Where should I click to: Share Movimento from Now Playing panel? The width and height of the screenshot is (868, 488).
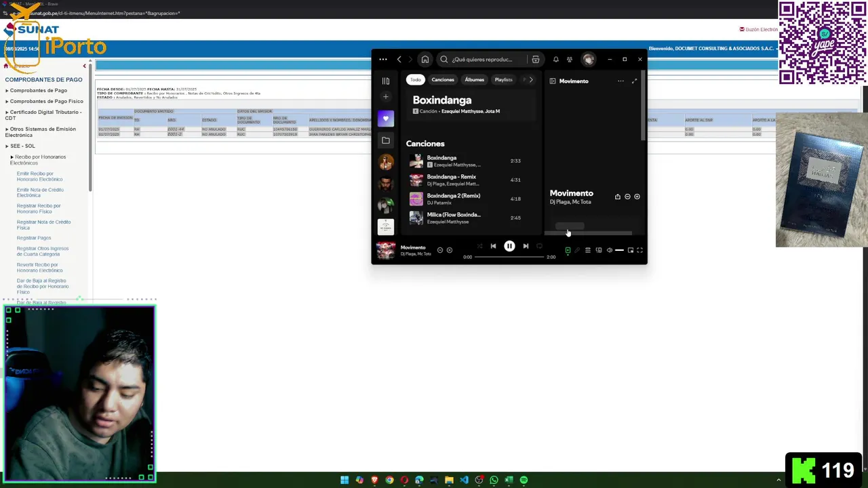coord(618,197)
